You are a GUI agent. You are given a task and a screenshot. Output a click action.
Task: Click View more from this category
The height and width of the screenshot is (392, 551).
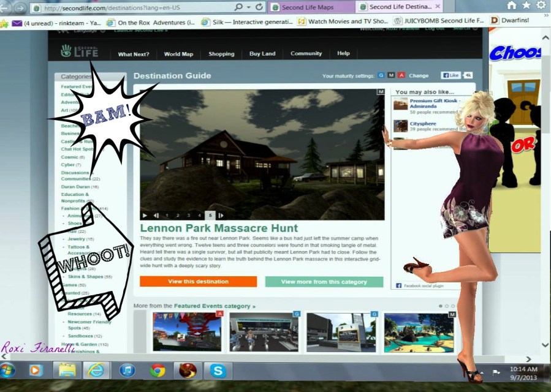[324, 282]
